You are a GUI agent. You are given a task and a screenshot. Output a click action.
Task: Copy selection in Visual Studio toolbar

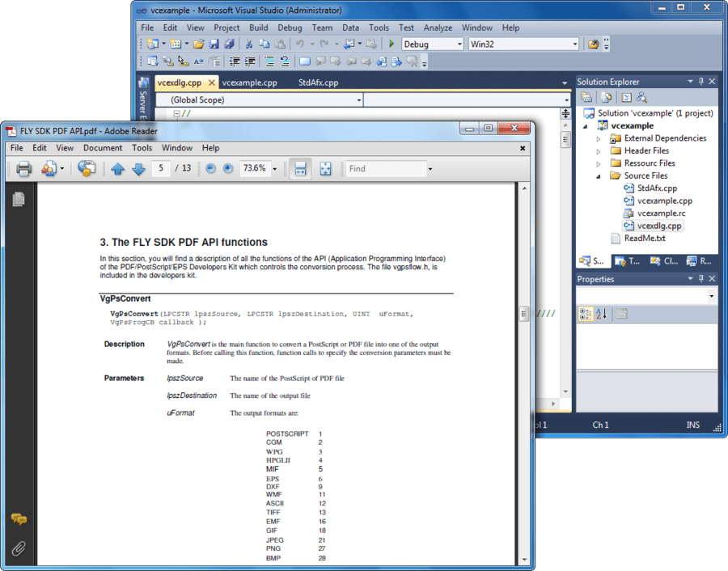[x=265, y=44]
